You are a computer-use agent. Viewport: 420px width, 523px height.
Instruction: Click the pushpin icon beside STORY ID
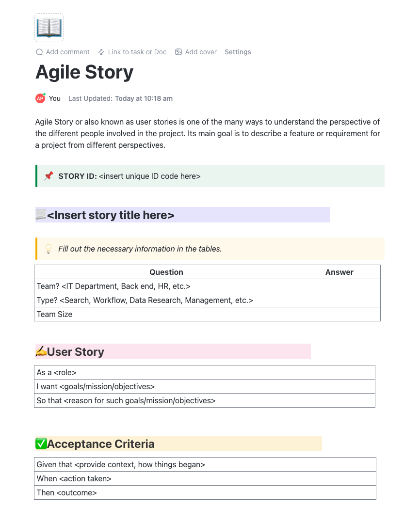coord(48,176)
